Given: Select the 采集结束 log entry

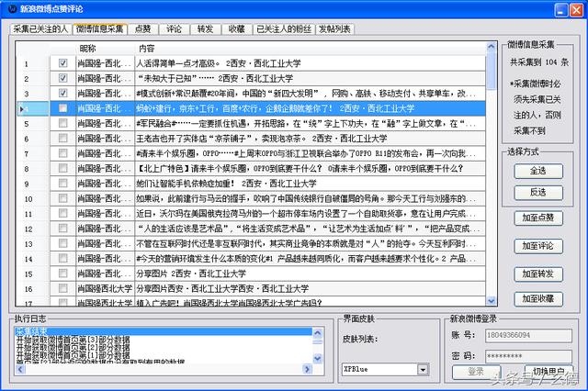Looking at the screenshot, I should coord(164,331).
